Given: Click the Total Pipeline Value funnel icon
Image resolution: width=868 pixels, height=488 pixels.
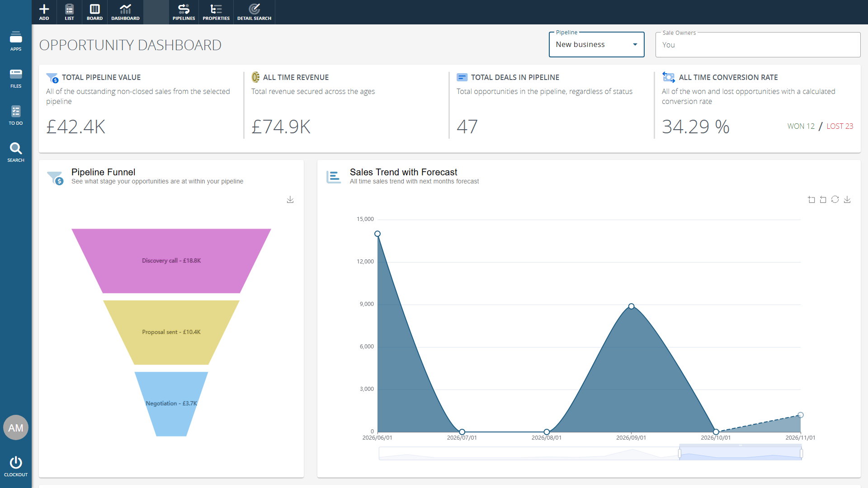Looking at the screenshot, I should [52, 78].
